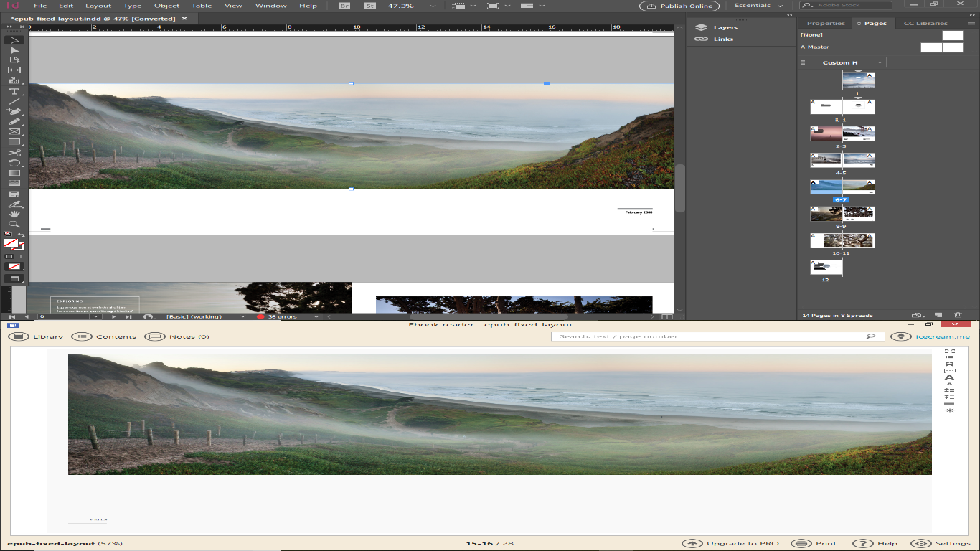Viewport: 980px width, 551px height.
Task: Swap fill and stroke colors
Action: [21, 235]
